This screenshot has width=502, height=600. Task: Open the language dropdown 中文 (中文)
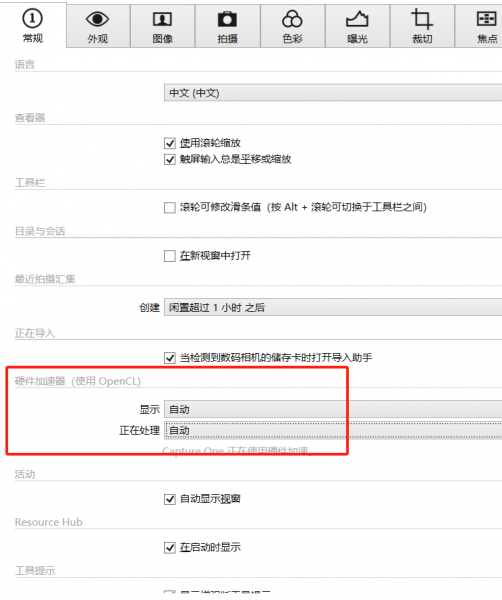[x=333, y=93]
